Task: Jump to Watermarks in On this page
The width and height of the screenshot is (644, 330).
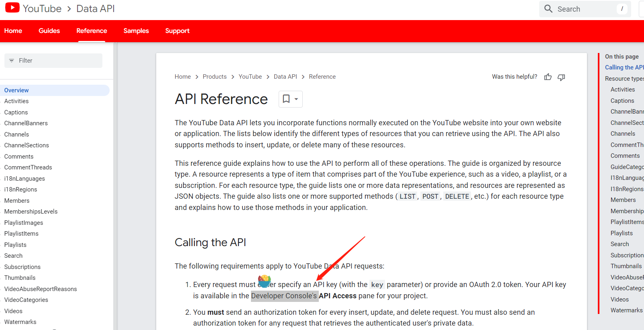Action: [626, 310]
